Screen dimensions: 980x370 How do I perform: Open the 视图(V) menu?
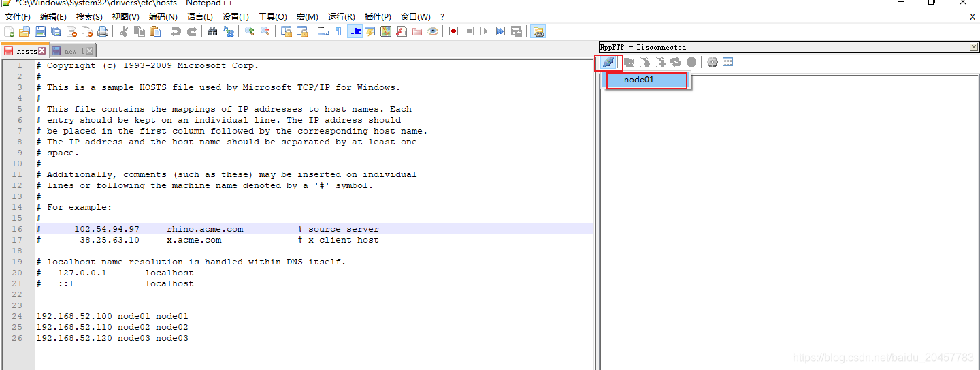[x=126, y=16]
